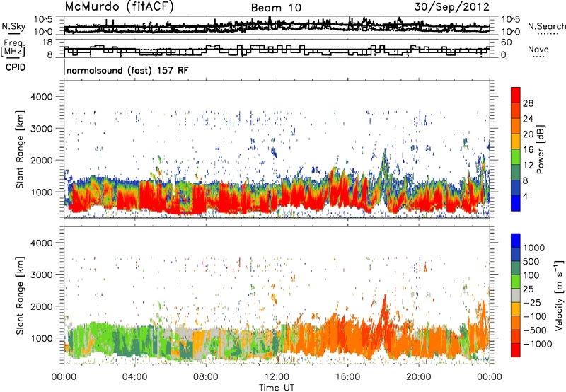Click the '20:00' time tick label
This screenshot has width=566, height=392.
(418, 377)
